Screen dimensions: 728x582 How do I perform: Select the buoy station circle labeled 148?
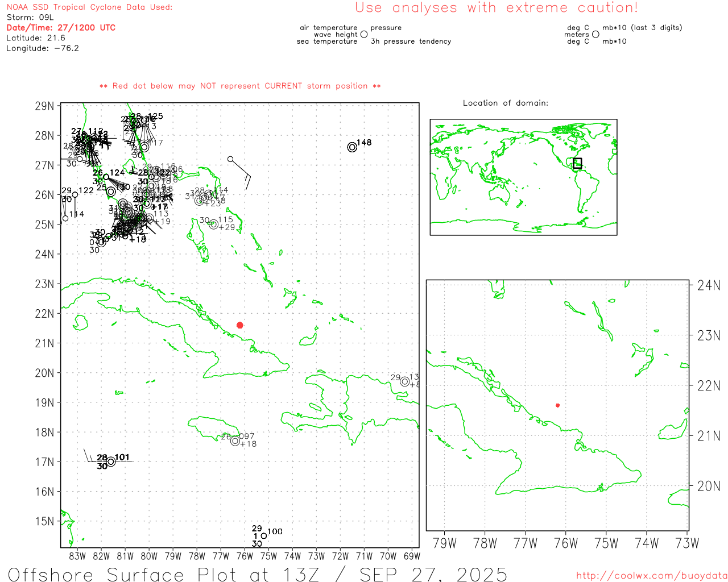tap(352, 147)
